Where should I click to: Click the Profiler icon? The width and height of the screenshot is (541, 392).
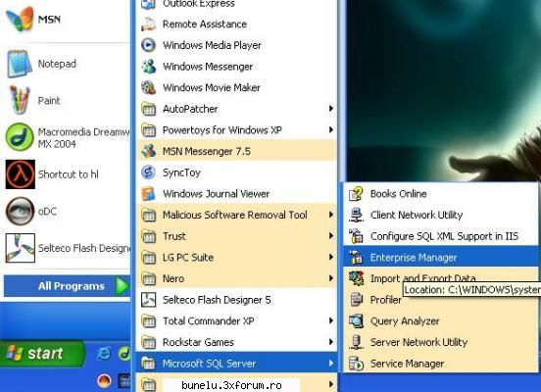coord(356,300)
